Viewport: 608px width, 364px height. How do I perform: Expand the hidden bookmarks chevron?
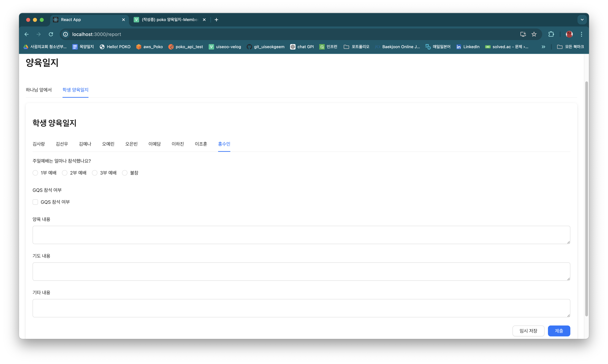pos(543,47)
